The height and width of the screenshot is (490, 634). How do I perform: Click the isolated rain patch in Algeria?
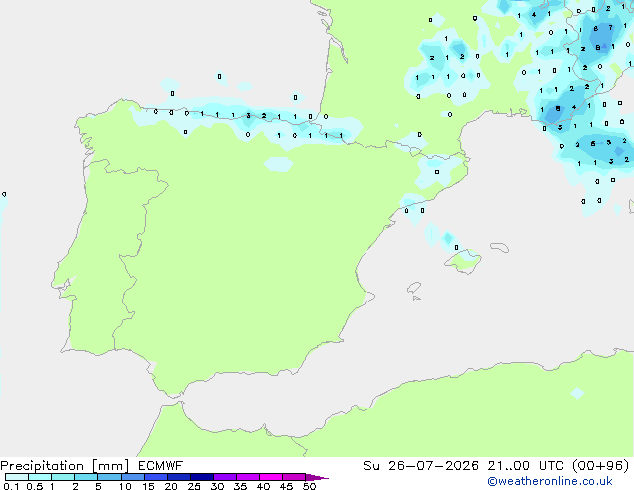(x=577, y=393)
